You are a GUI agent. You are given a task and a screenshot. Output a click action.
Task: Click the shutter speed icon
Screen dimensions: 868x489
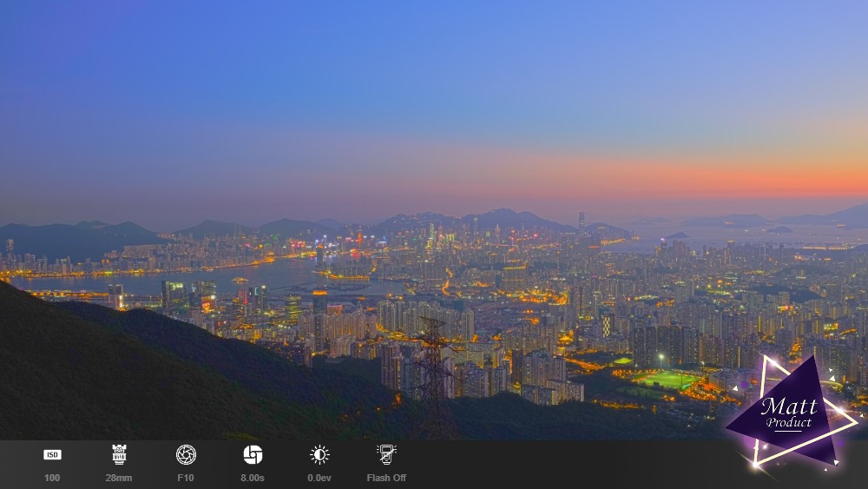253,454
